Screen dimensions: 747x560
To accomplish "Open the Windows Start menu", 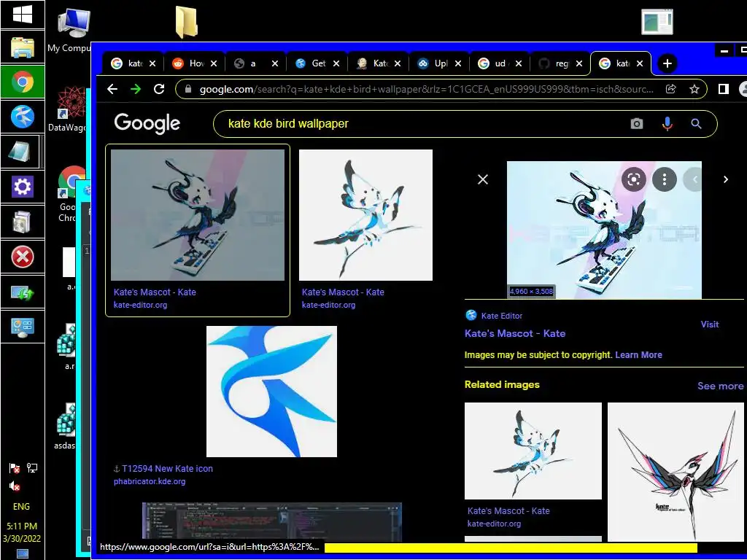I will tap(23, 15).
